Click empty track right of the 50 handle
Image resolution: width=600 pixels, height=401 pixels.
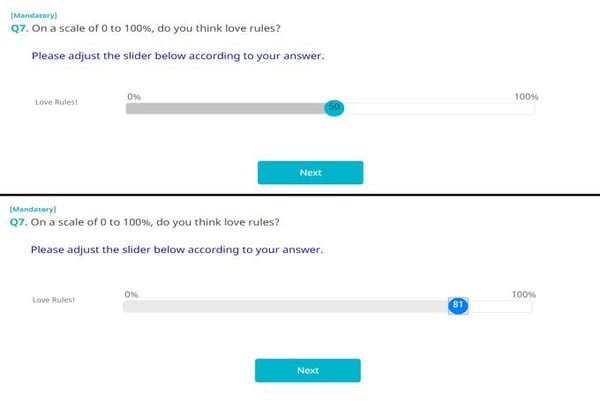click(x=439, y=109)
